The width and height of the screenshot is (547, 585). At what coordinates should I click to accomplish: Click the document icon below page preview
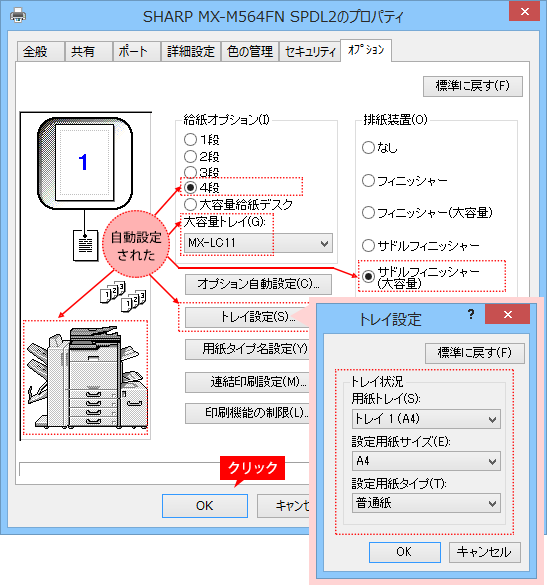(x=85, y=245)
